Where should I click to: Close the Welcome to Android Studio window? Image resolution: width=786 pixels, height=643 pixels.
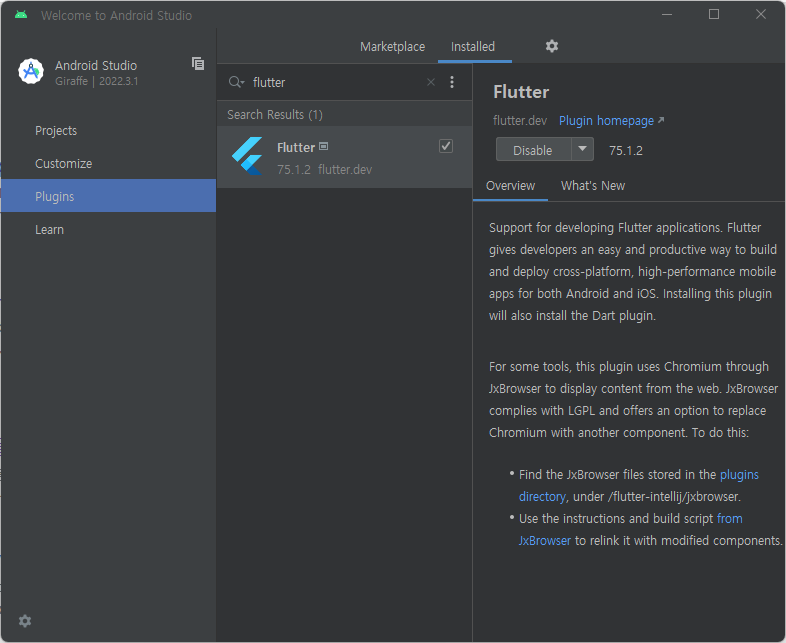click(760, 15)
